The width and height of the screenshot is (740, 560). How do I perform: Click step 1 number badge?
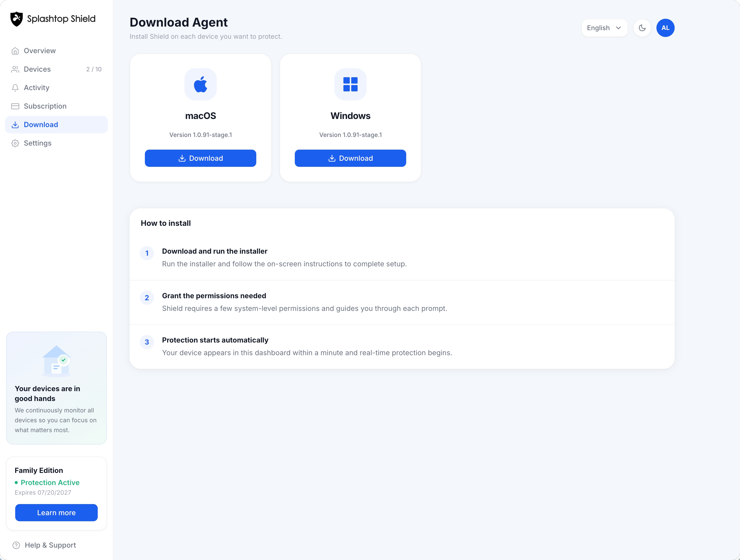[147, 253]
